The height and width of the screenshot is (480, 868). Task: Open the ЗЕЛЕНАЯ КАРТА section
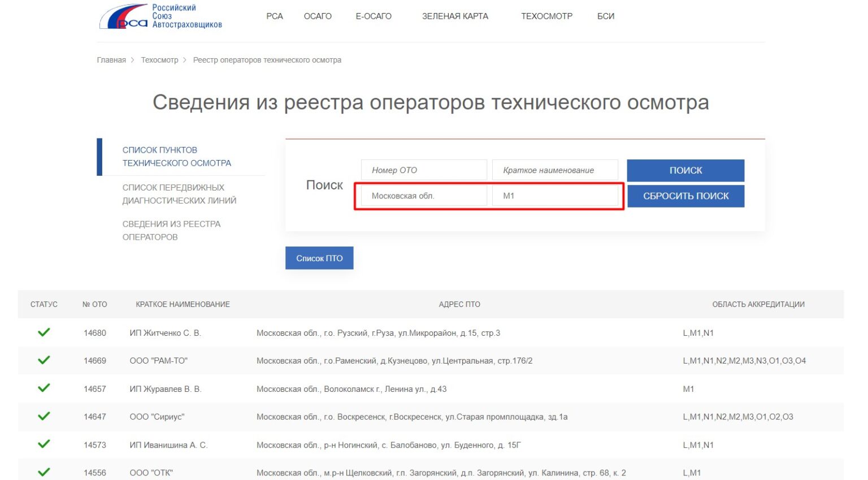point(455,16)
